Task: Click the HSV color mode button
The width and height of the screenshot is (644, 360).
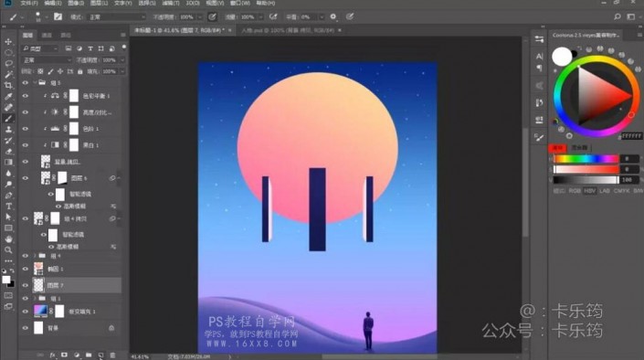Action: click(590, 191)
